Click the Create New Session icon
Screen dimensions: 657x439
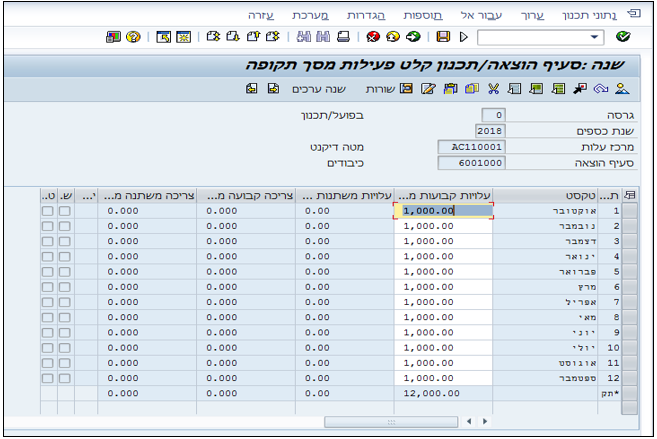(184, 37)
